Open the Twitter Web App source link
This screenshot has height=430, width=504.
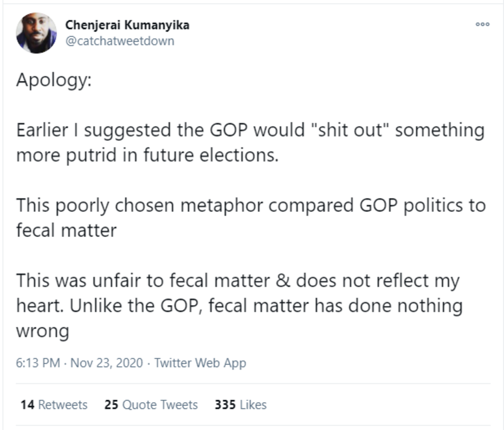pos(200,363)
